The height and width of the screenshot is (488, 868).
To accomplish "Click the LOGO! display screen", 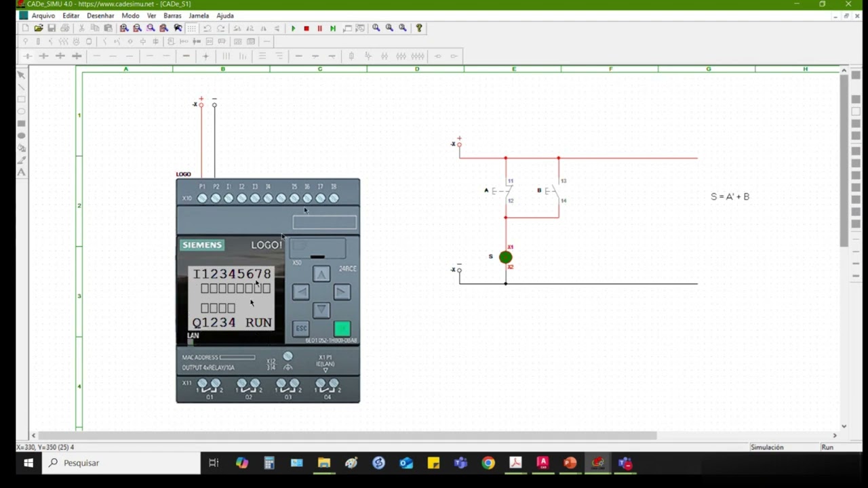I will [x=231, y=298].
